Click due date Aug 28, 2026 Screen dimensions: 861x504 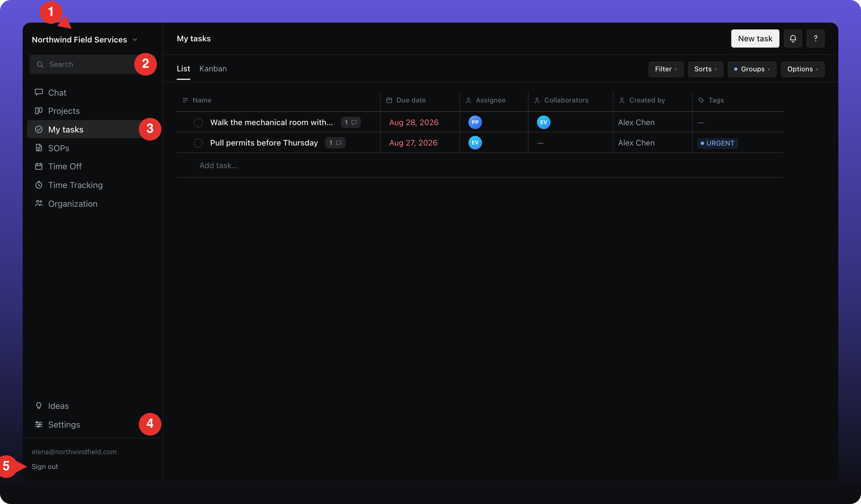click(x=414, y=122)
